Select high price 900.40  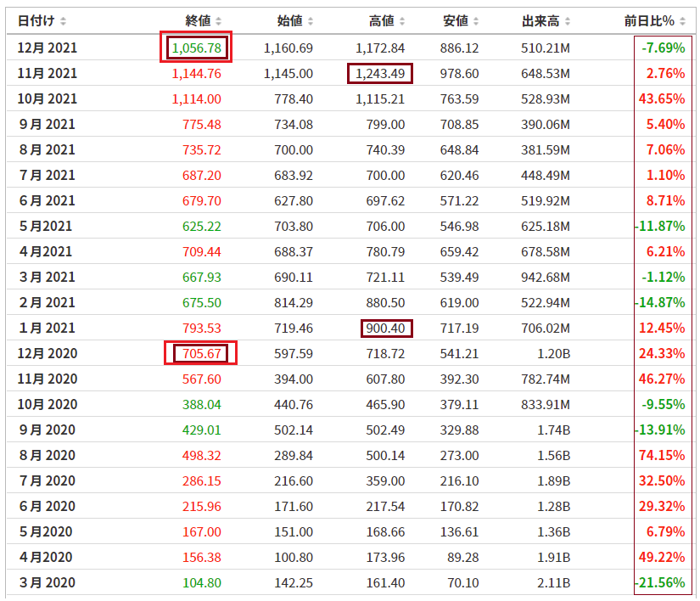385,329
